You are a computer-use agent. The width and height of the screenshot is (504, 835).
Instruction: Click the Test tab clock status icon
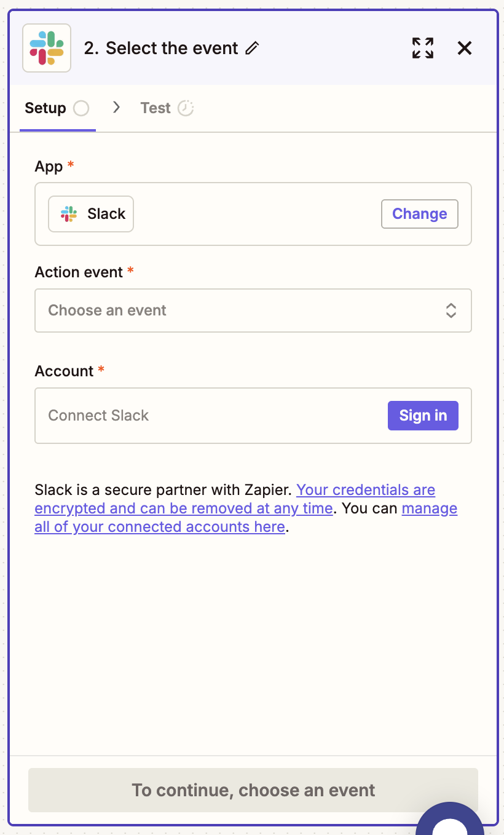tap(186, 108)
